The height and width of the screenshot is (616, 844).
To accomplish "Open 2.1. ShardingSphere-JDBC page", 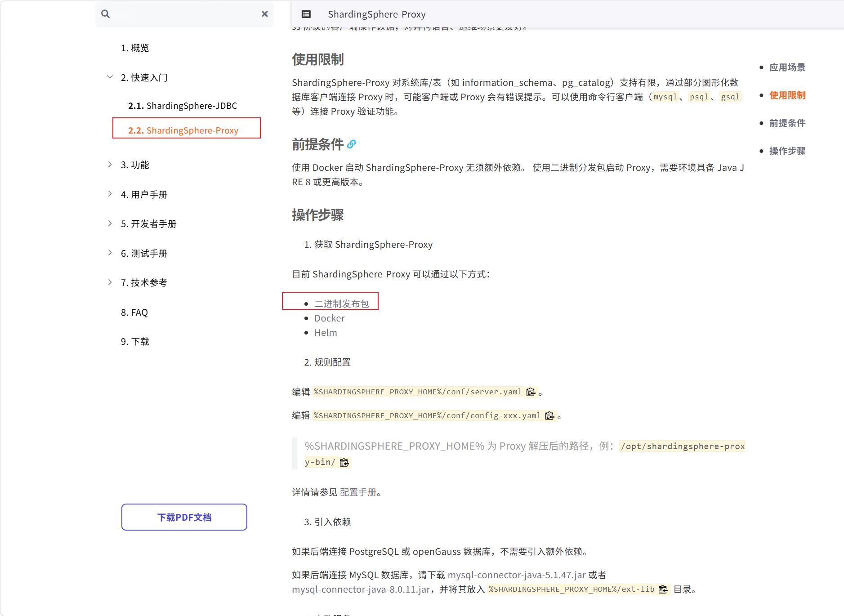I will coord(183,106).
